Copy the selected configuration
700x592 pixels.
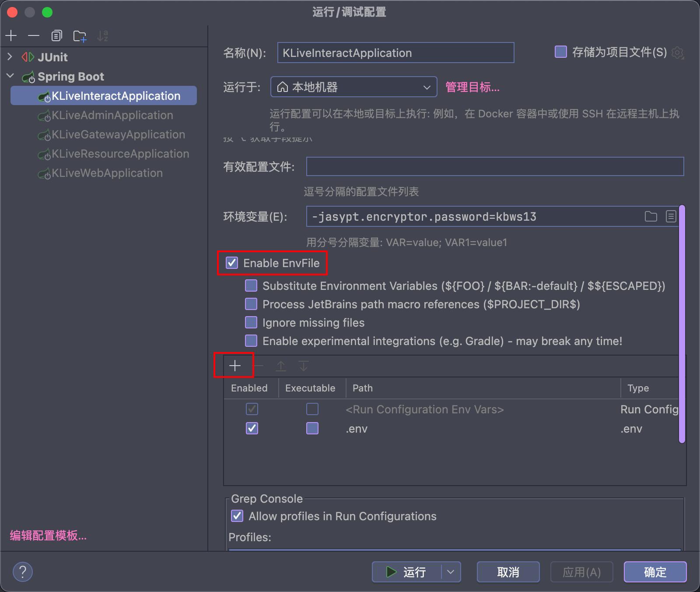tap(56, 35)
